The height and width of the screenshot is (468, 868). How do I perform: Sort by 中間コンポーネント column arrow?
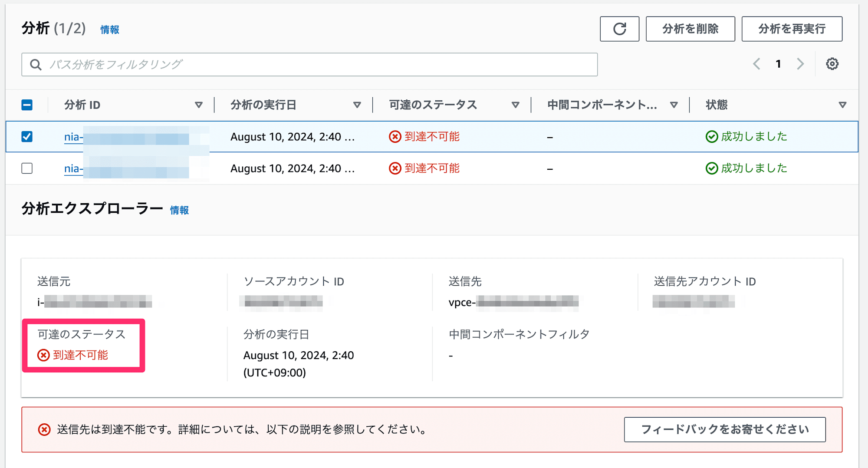[674, 105]
